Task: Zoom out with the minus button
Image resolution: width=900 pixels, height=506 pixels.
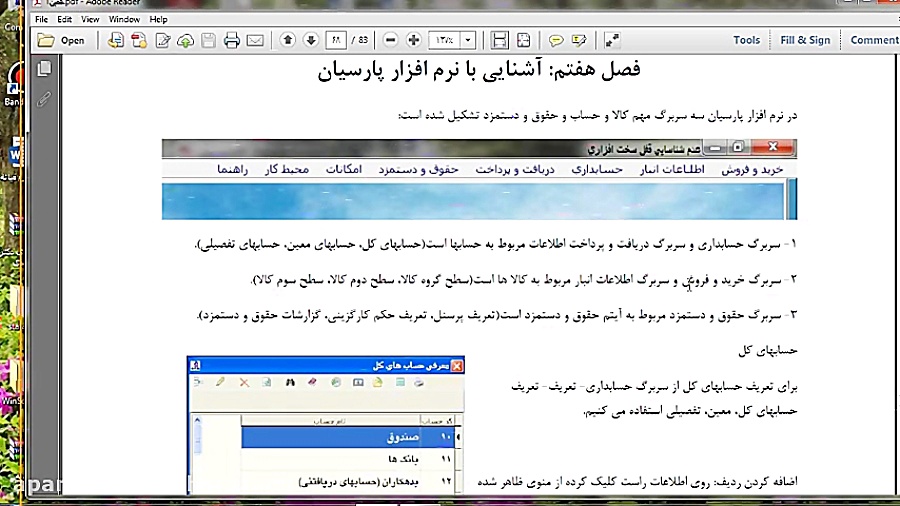Action: [x=390, y=40]
